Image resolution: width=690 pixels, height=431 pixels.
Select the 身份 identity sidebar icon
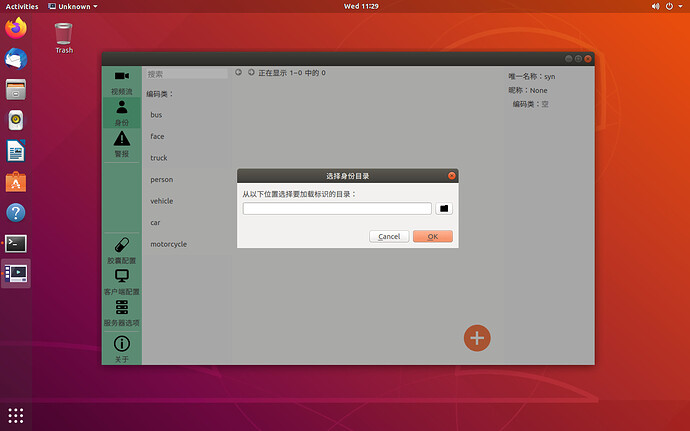pos(122,113)
